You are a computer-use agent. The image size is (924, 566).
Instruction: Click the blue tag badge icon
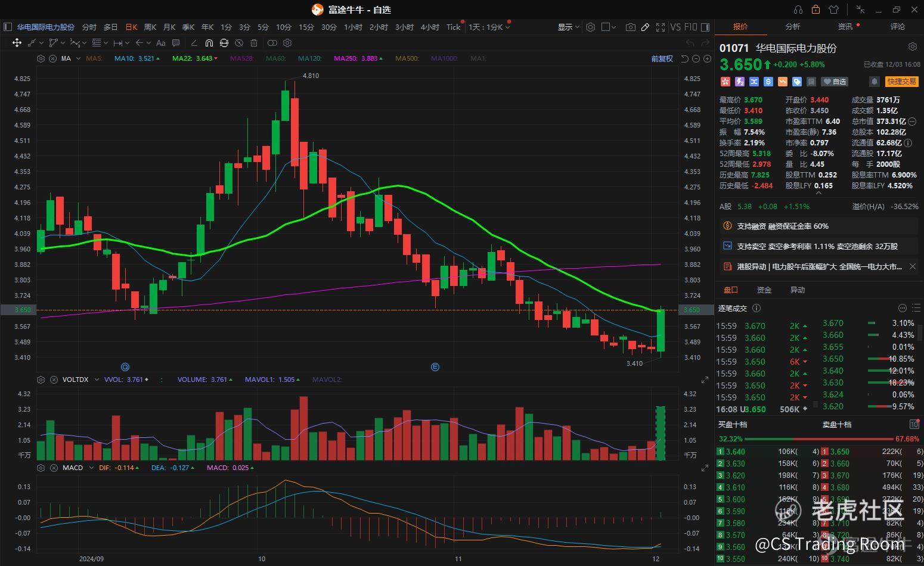tap(797, 82)
